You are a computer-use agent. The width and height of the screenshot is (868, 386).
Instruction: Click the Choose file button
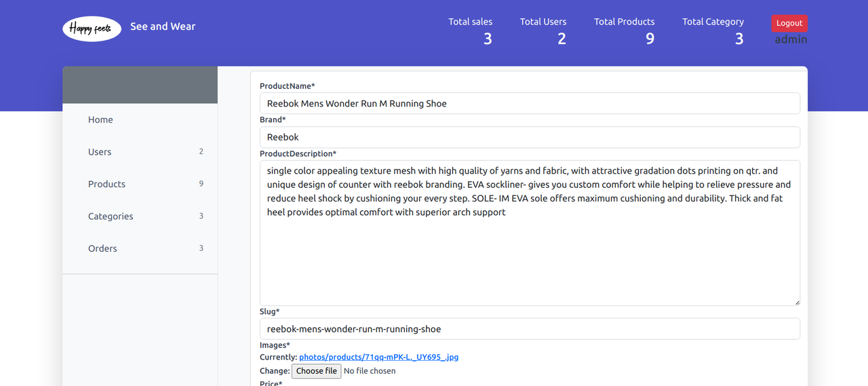coord(317,371)
